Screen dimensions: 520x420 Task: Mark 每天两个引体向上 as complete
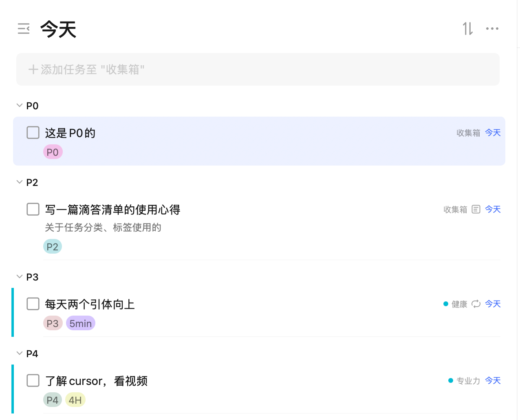click(33, 304)
